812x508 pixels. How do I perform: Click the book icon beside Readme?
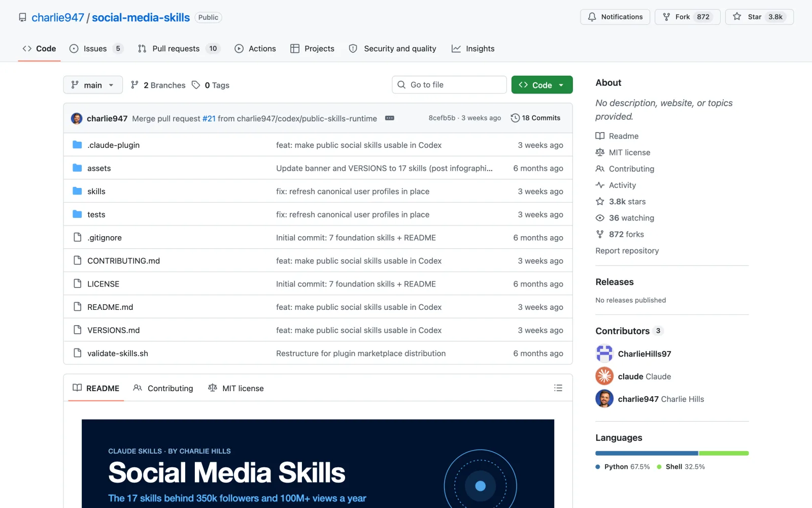[600, 136]
